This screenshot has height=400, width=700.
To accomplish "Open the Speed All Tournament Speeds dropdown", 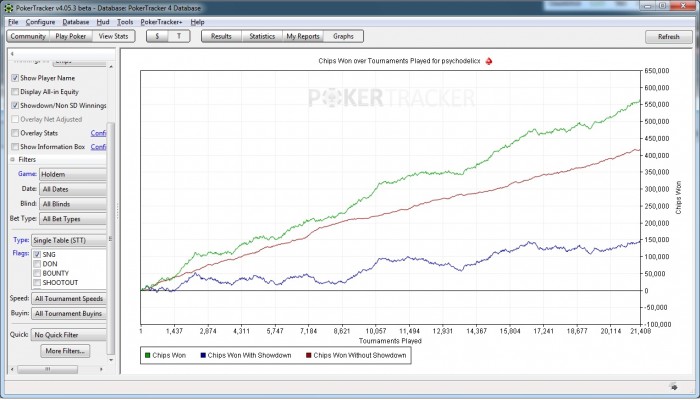I will tap(69, 299).
